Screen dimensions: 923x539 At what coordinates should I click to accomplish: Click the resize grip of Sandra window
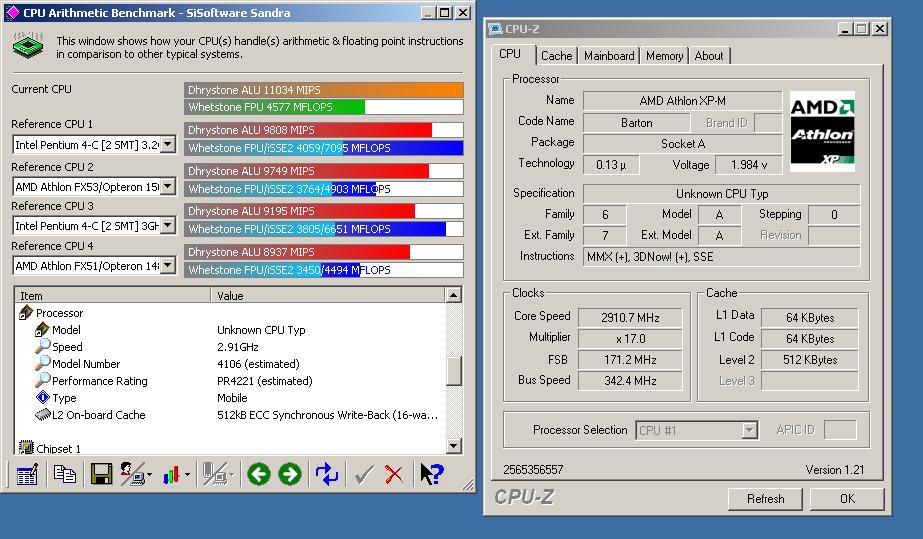click(468, 485)
